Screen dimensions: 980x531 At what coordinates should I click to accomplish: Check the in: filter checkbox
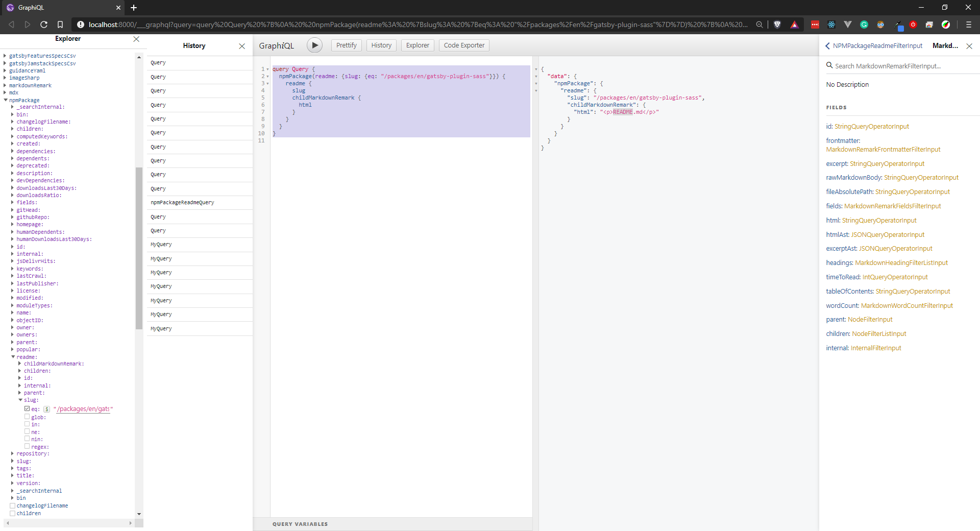pos(27,424)
